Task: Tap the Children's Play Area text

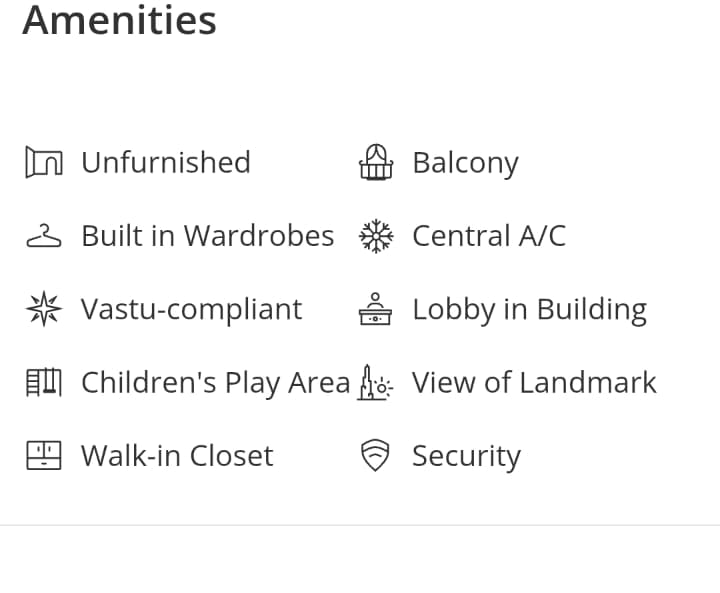Action: (215, 382)
